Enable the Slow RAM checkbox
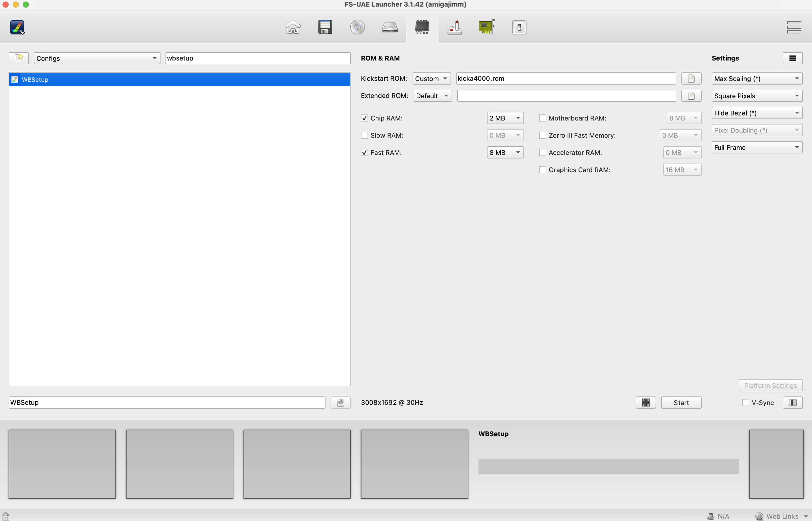 pos(364,135)
